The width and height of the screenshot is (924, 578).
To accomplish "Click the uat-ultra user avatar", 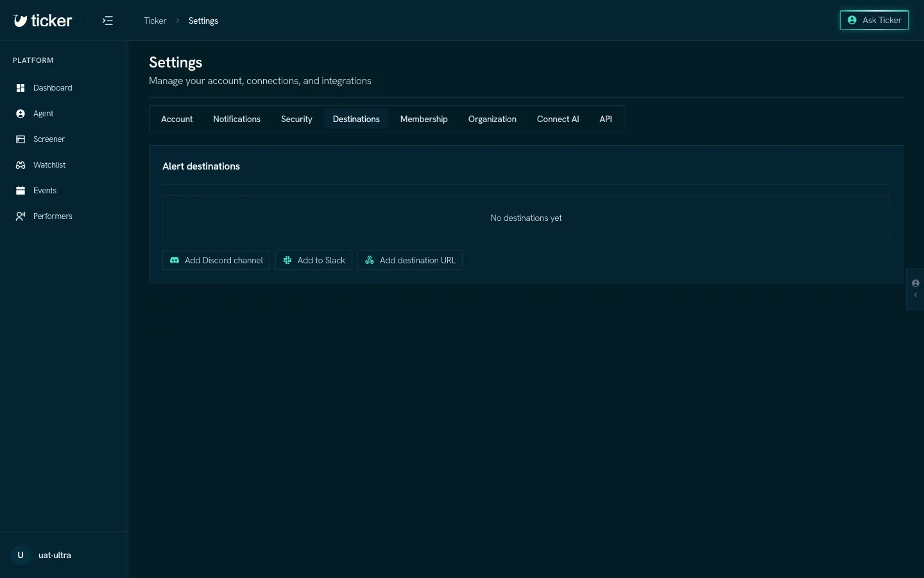I will [x=21, y=555].
